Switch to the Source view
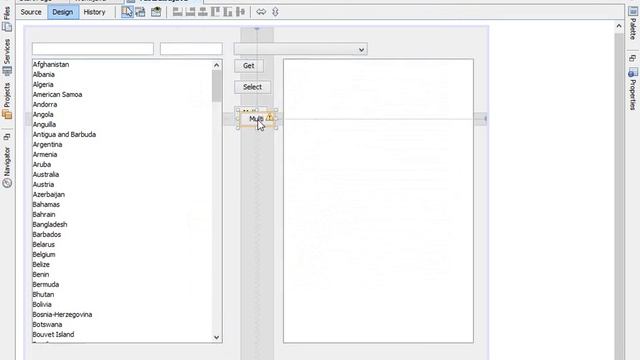This screenshot has width=640, height=360. 31,12
